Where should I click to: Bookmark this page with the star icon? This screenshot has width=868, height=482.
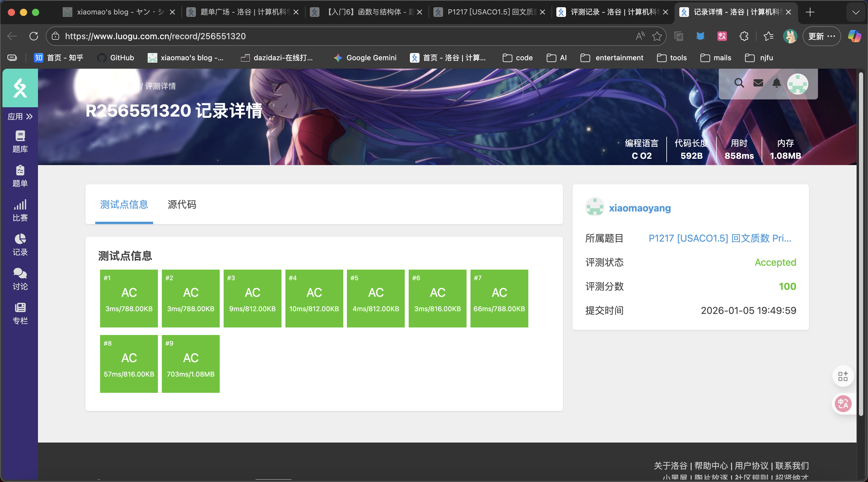(657, 36)
